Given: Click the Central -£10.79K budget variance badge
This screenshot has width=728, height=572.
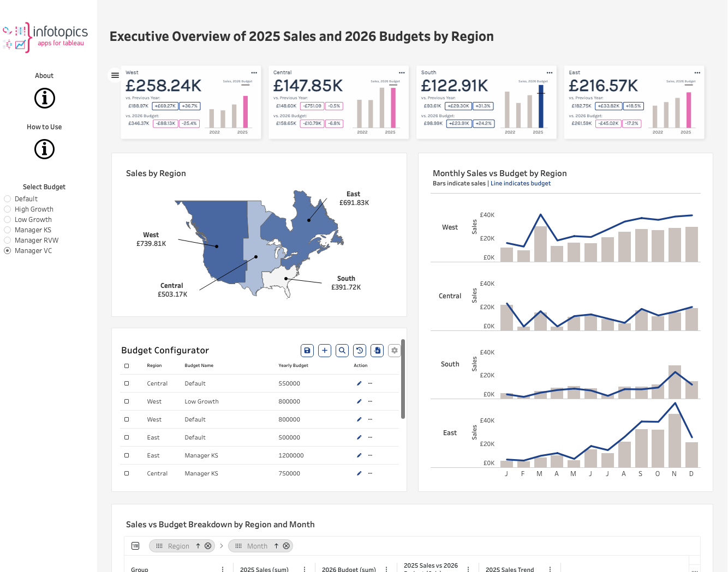Looking at the screenshot, I should tap(313, 123).
